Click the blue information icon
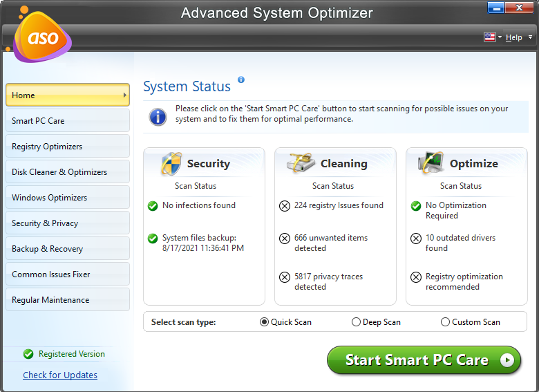The width and height of the screenshot is (539, 392). [158, 115]
